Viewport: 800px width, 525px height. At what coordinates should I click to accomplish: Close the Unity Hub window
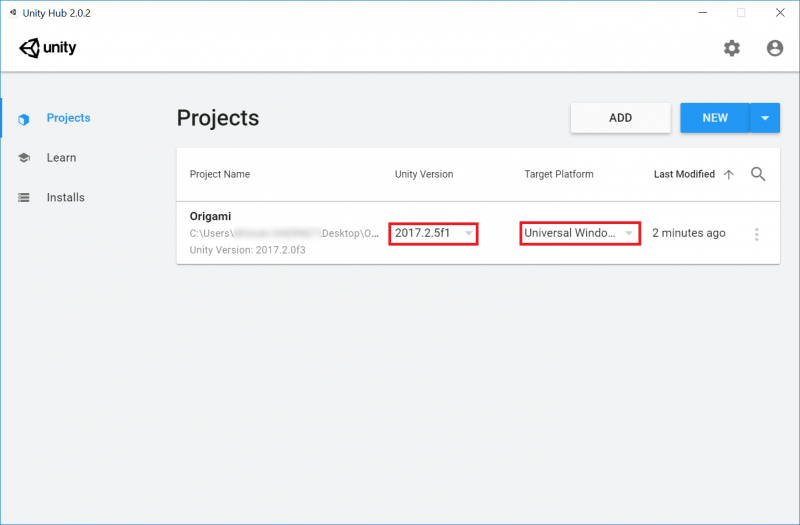tap(780, 13)
